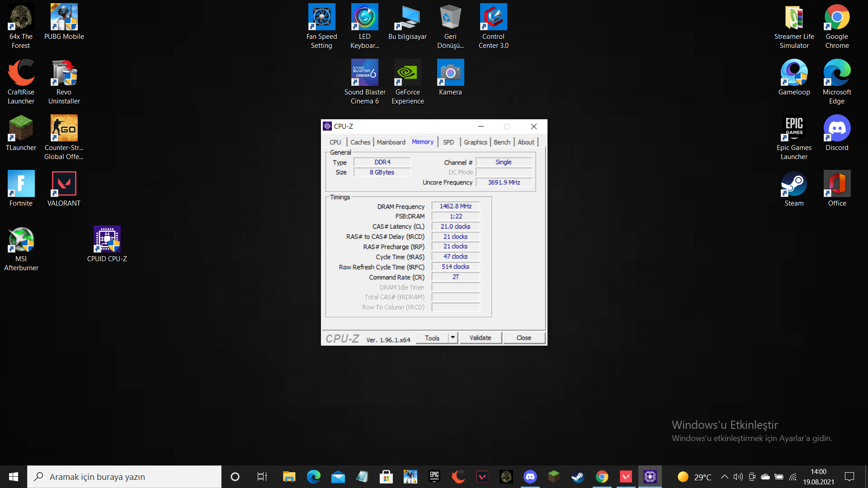Viewport: 868px width, 488px height.
Task: Open Task View from the taskbar
Action: coord(262,477)
